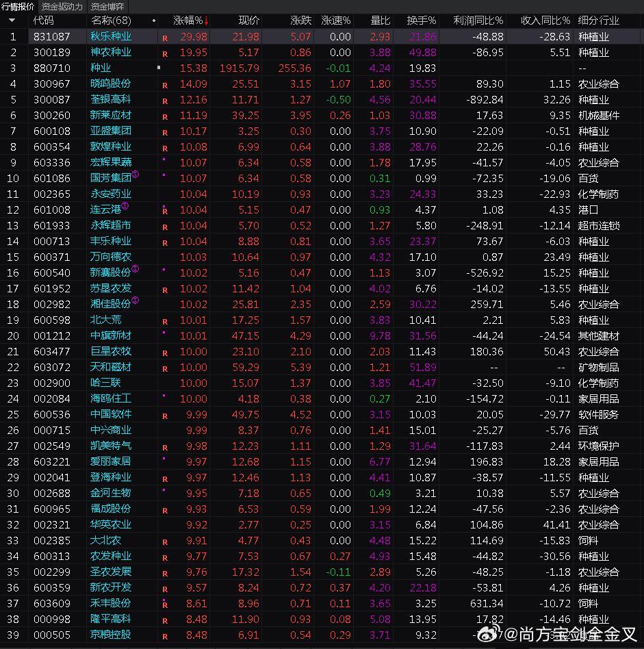Click the R marker in 凯美特气 row
This screenshot has width=644, height=649.
(165, 448)
